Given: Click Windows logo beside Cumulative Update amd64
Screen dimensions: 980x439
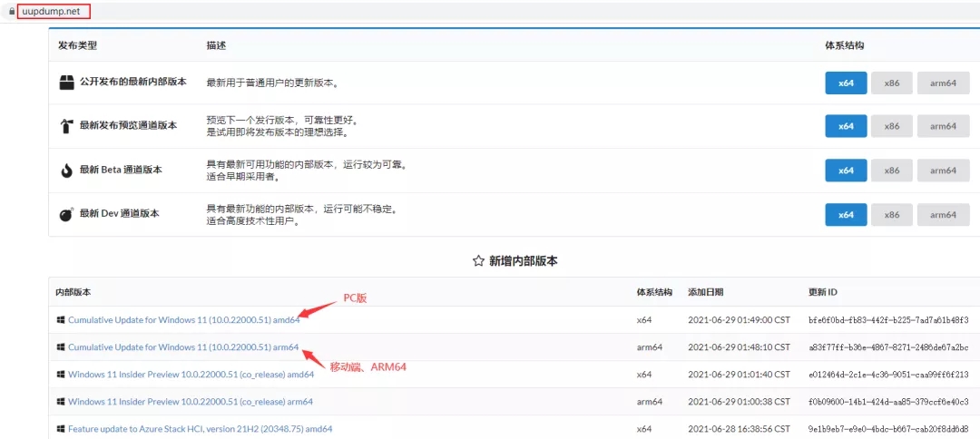Looking at the screenshot, I should point(61,320).
